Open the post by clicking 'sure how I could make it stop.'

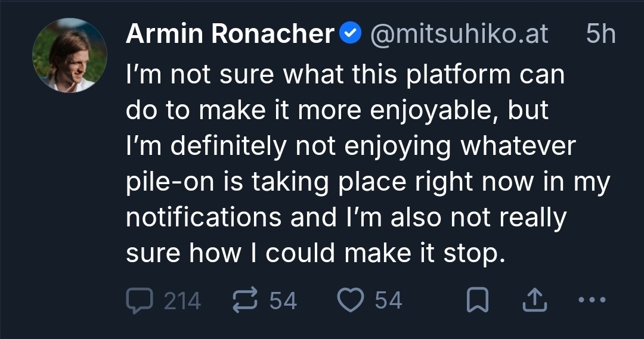[311, 254]
